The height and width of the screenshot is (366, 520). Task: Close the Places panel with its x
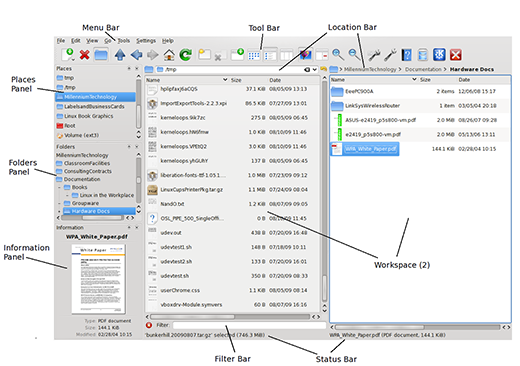[137, 68]
